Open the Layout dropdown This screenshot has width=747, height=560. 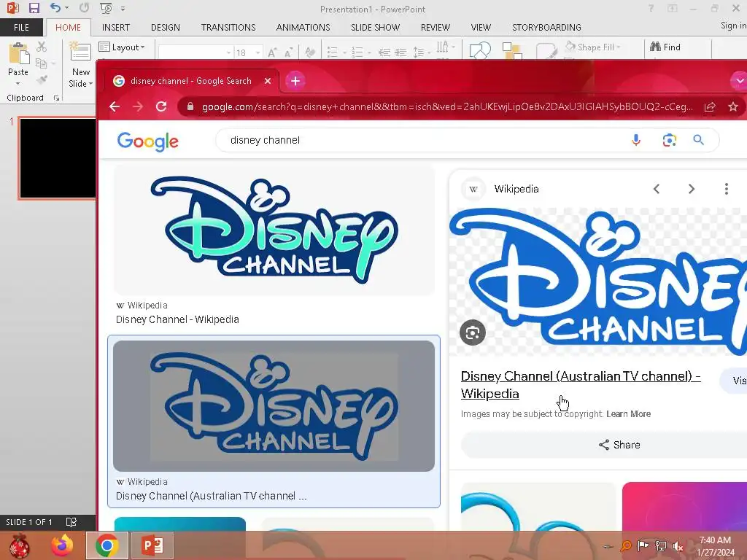click(122, 47)
